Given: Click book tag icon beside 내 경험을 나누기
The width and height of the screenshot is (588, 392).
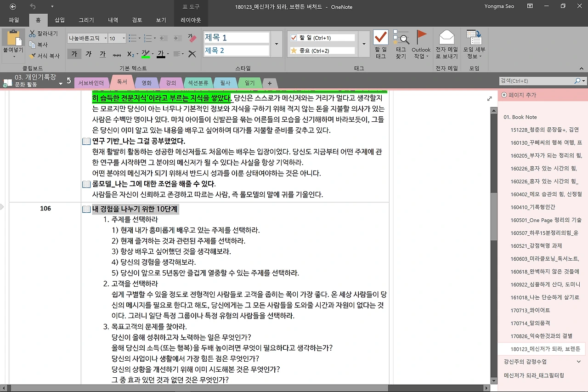Looking at the screenshot, I should [x=86, y=209].
